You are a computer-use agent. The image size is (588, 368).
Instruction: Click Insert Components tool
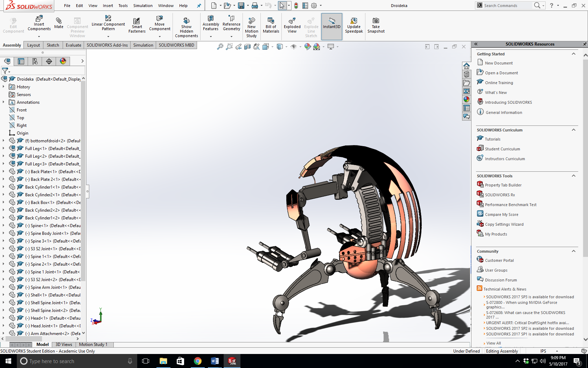(39, 23)
